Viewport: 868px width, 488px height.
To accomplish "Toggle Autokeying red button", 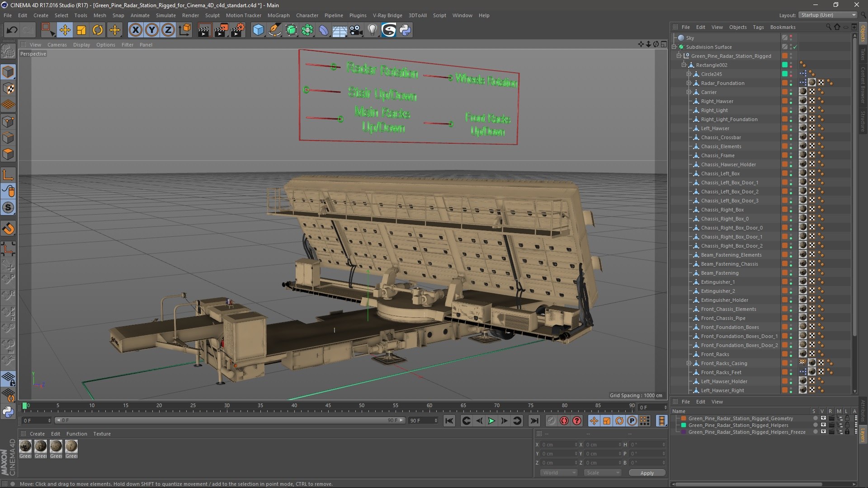I will coord(564,421).
